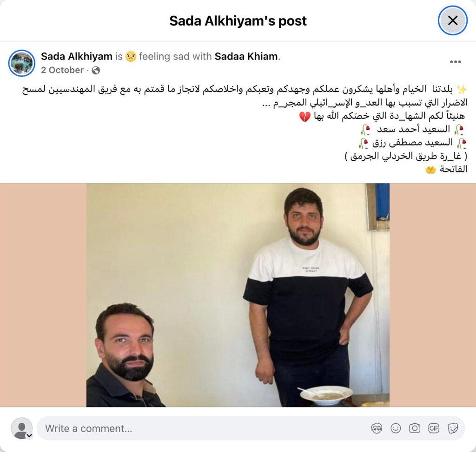Image resolution: width=476 pixels, height=452 pixels.
Task: Open the tagged Sadaa Khiam profile link
Action: tap(246, 56)
